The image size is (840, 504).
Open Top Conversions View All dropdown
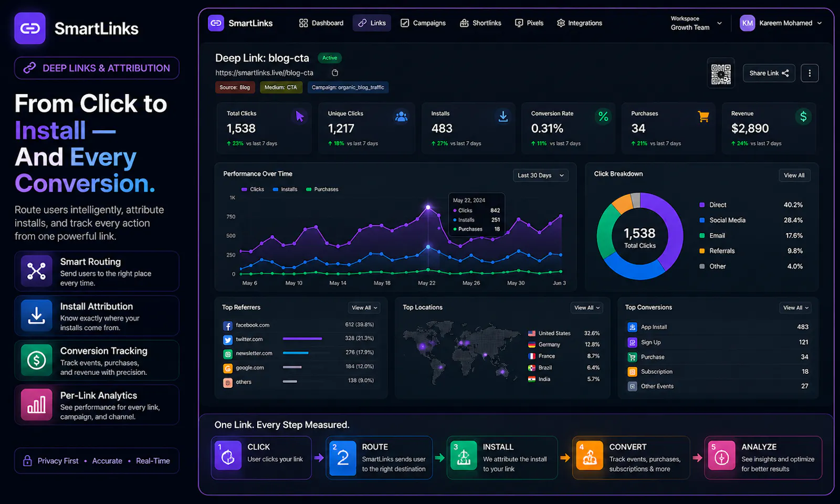(796, 308)
